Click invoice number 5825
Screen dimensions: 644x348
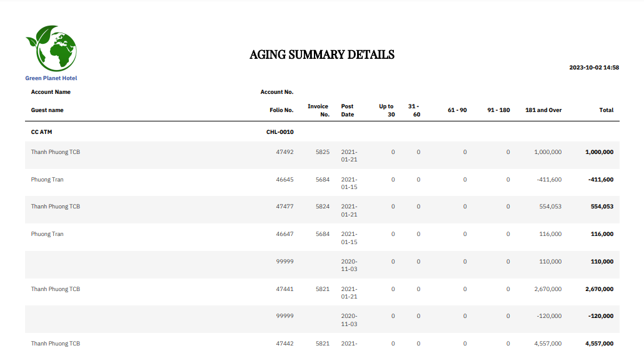pos(323,152)
